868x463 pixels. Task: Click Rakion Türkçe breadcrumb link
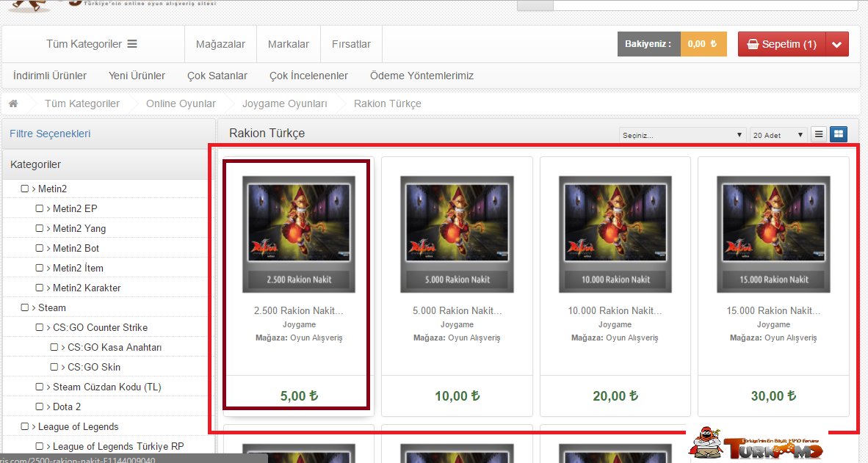tap(388, 103)
